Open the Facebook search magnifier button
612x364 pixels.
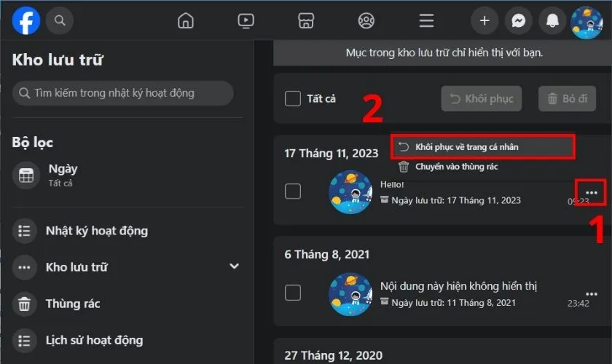[60, 20]
